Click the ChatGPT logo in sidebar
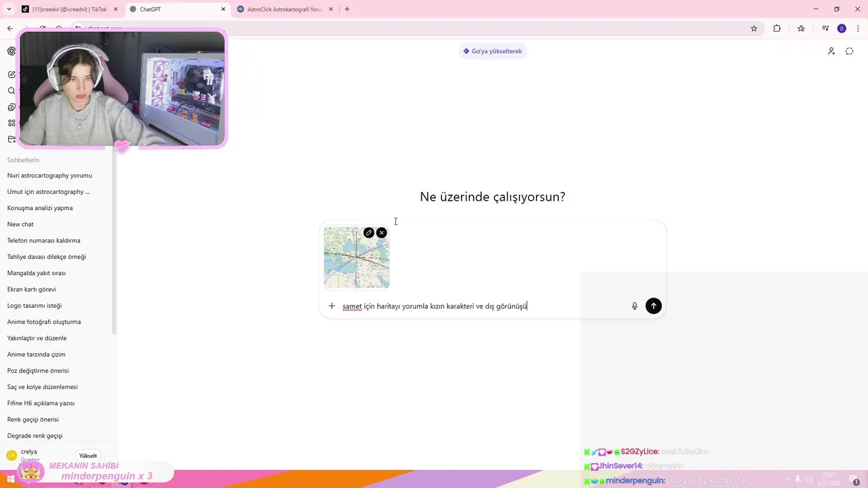 tap(12, 51)
